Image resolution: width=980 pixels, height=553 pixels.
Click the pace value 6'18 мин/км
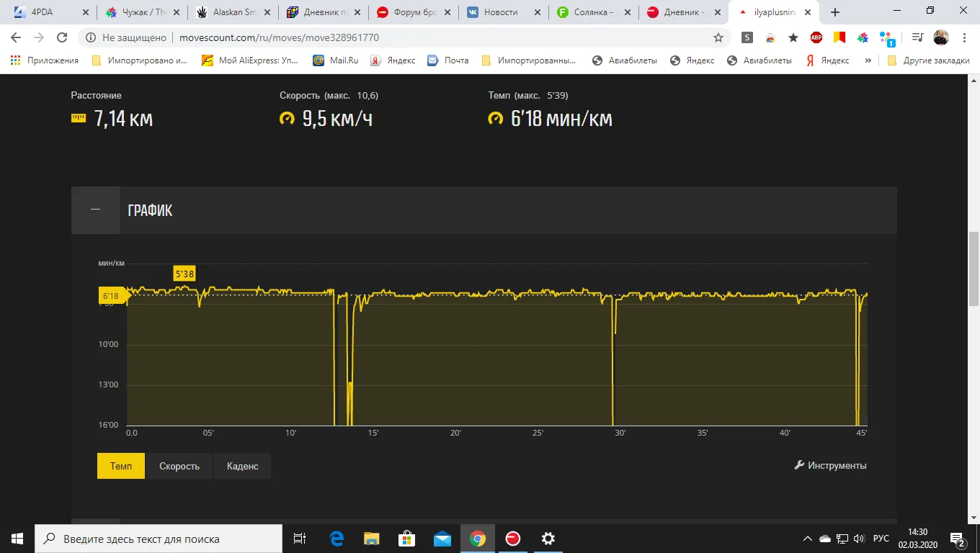click(561, 119)
